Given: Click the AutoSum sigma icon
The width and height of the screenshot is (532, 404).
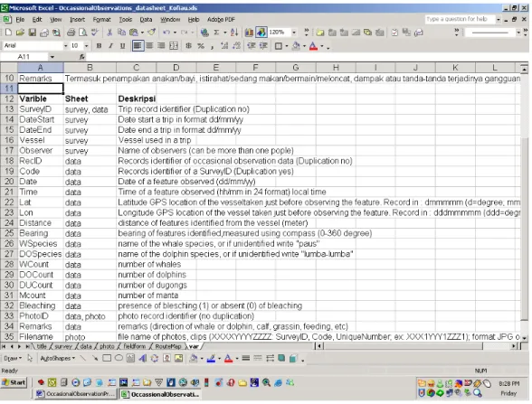Looking at the screenshot, I should tap(216, 33).
